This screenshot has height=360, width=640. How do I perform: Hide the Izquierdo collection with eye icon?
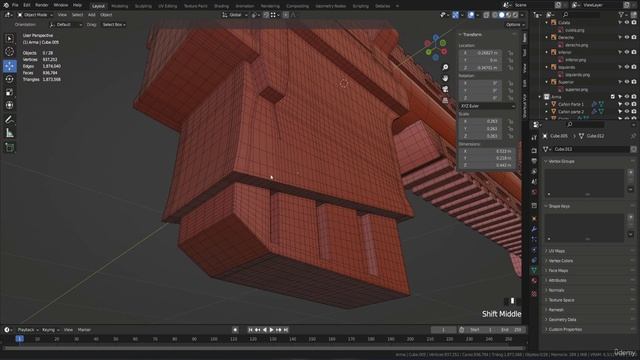pos(627,67)
